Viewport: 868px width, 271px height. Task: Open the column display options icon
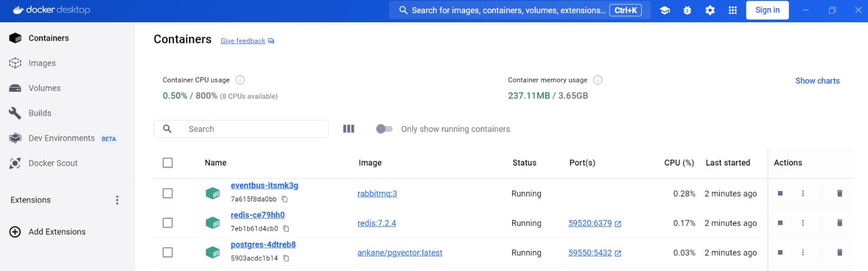(x=349, y=129)
